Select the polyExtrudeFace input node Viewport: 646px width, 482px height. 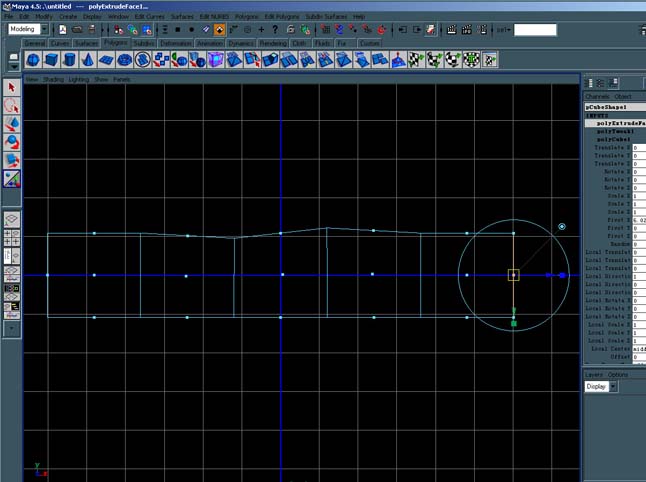tap(620, 123)
